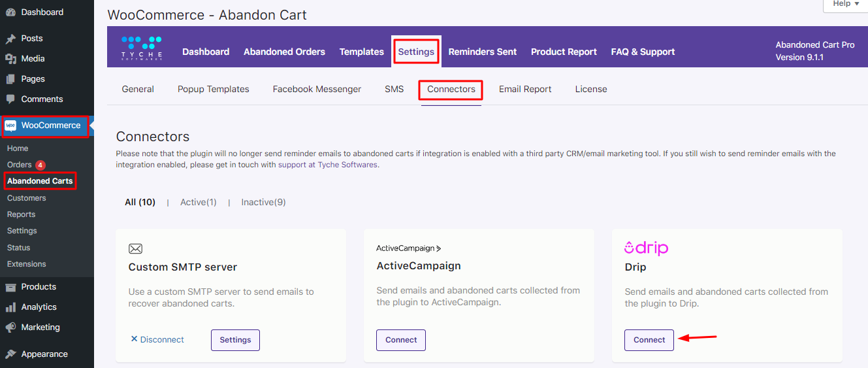
Task: Click the Connectors heading
Action: click(x=153, y=137)
